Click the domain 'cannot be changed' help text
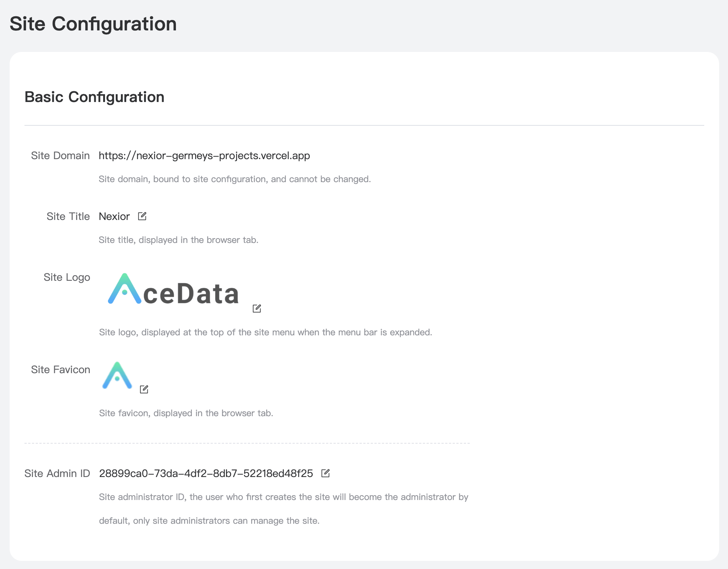 [x=235, y=180]
